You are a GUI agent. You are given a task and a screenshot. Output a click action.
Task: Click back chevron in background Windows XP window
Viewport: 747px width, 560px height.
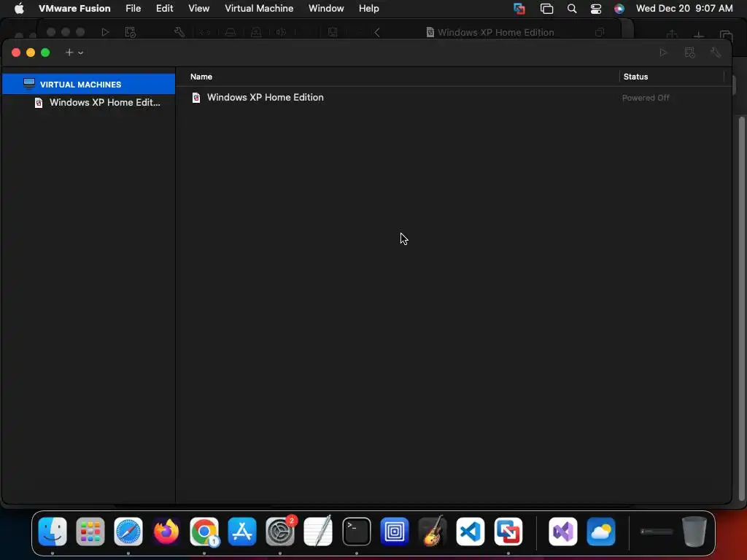(377, 32)
